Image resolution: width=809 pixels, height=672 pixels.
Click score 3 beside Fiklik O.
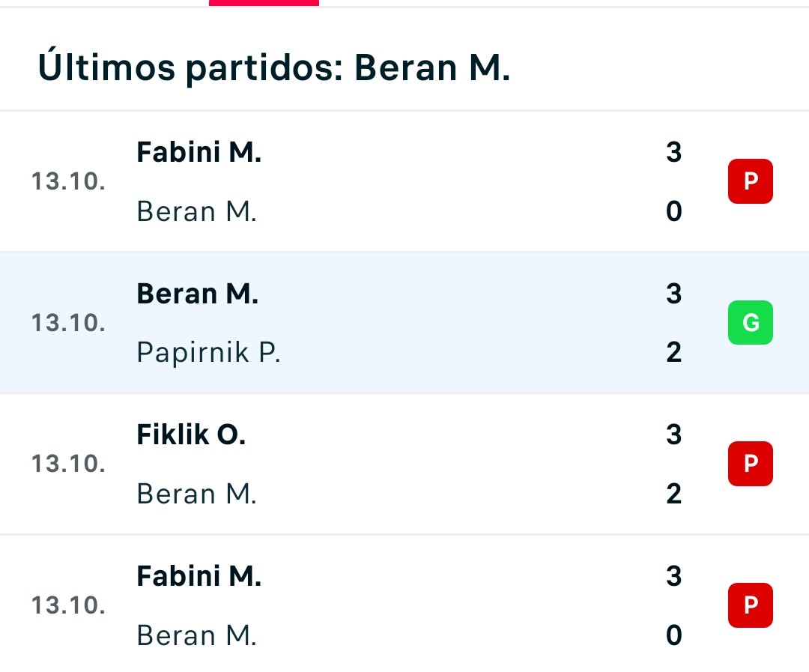click(674, 435)
